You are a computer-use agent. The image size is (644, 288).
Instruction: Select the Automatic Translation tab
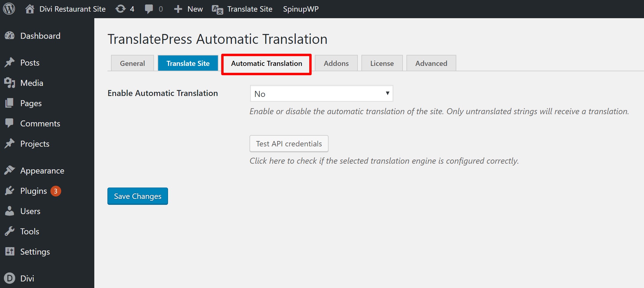266,64
